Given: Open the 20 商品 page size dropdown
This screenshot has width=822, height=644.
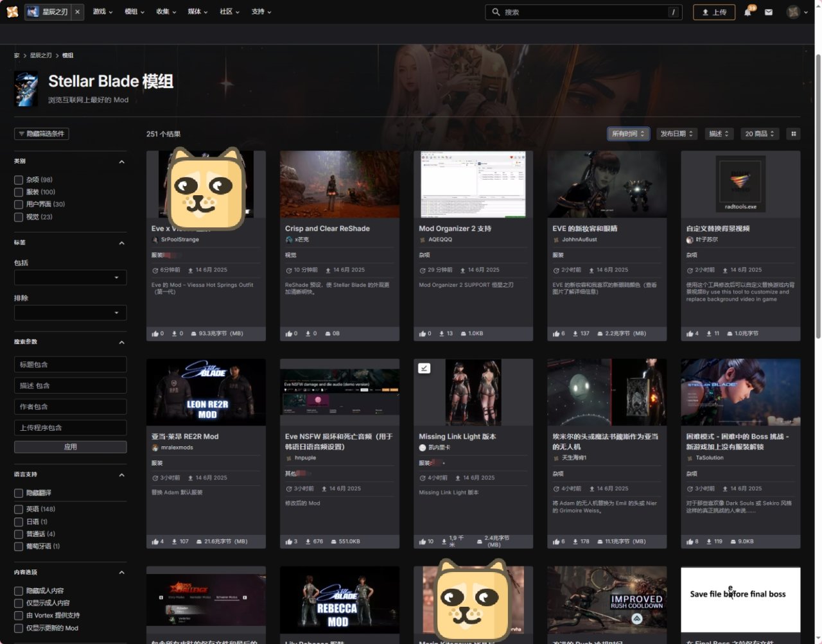Looking at the screenshot, I should [760, 134].
